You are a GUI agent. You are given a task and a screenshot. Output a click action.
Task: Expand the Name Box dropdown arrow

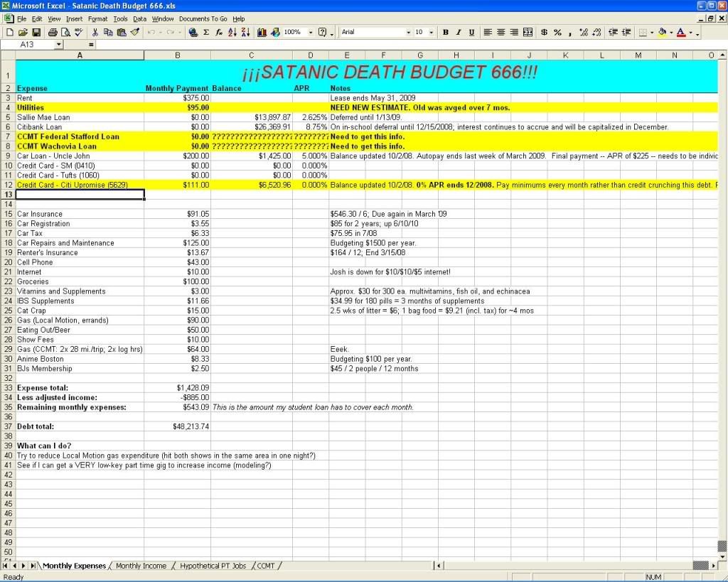click(x=58, y=45)
